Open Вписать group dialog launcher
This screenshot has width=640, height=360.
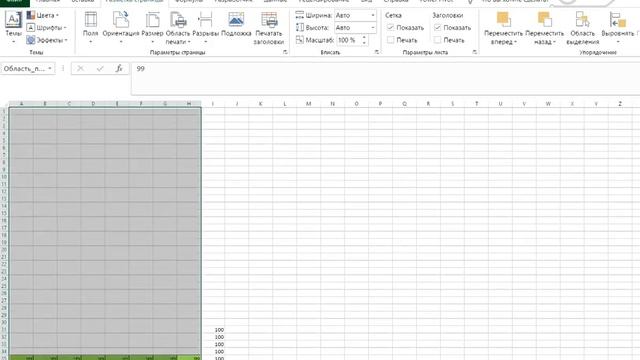coord(376,52)
